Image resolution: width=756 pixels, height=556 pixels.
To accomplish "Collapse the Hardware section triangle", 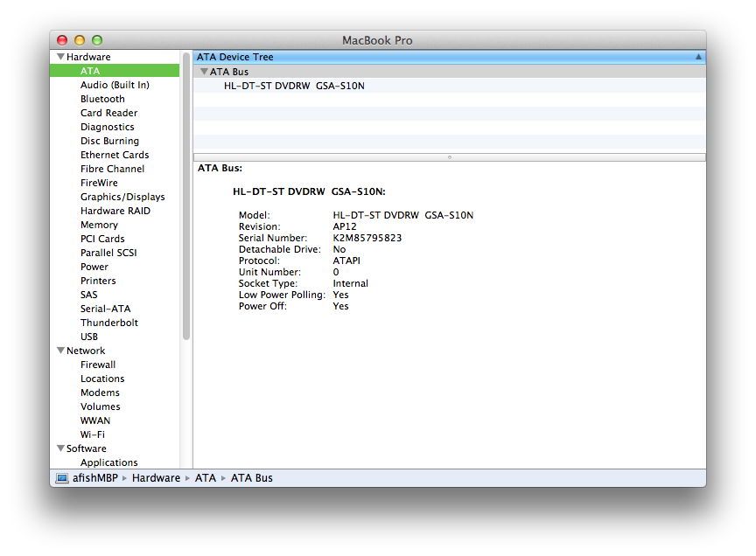I will click(x=60, y=57).
